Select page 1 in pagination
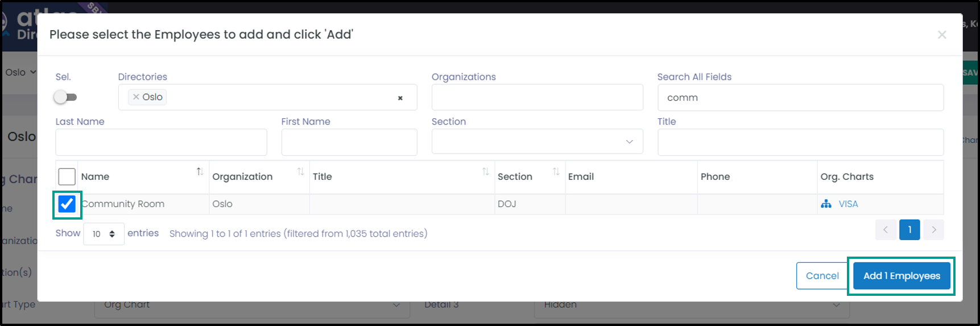The width and height of the screenshot is (980, 326). [909, 230]
